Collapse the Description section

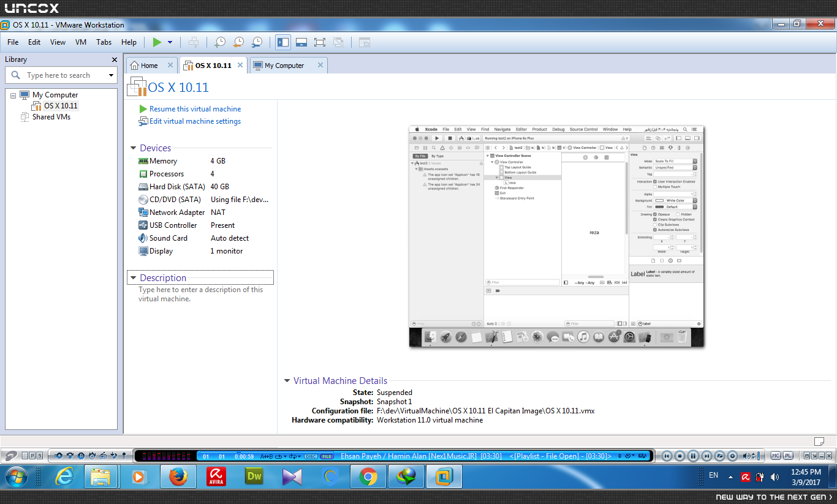point(133,278)
